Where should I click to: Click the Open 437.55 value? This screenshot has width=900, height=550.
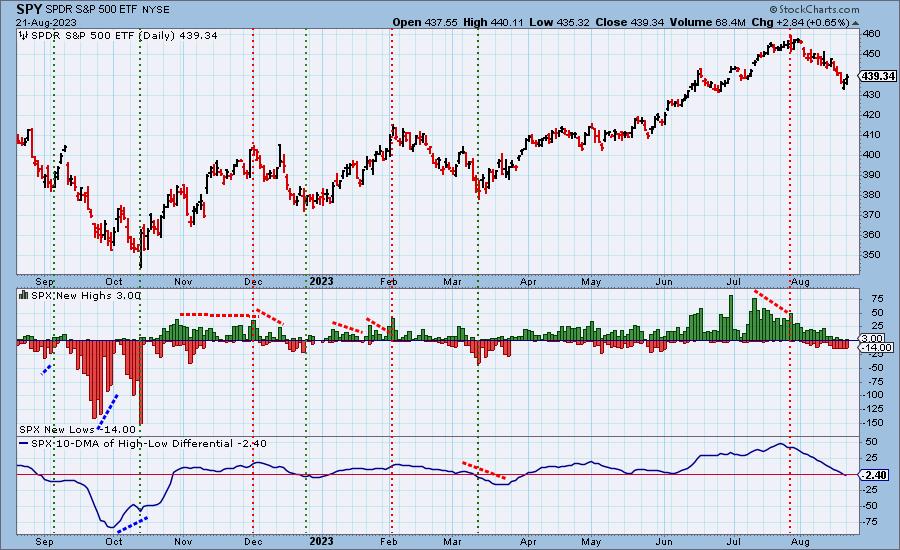(x=425, y=22)
